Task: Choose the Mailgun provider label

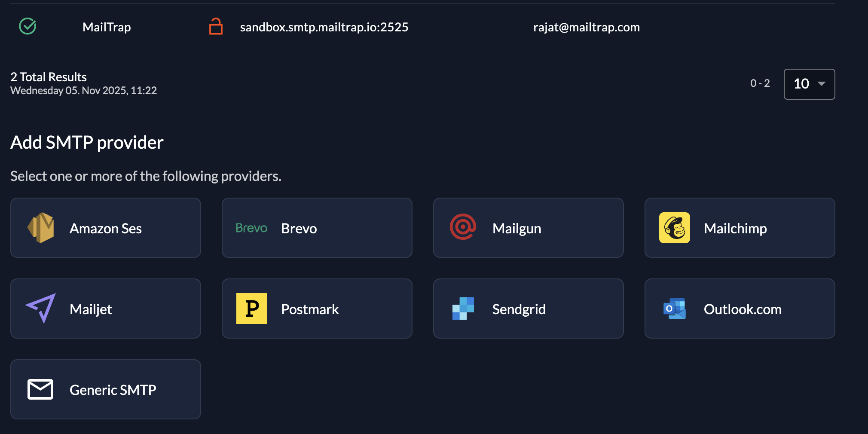Action: 517,229
